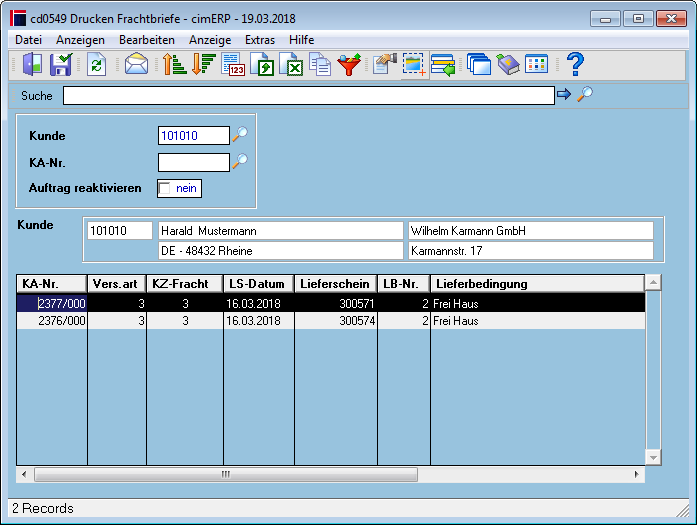Click the blue question mark help icon
The height and width of the screenshot is (525, 697).
coord(575,64)
